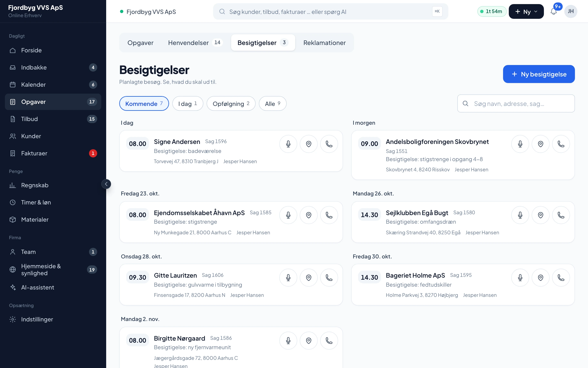The width and height of the screenshot is (588, 368).
Task: Open notifications bell
Action: pos(553,11)
